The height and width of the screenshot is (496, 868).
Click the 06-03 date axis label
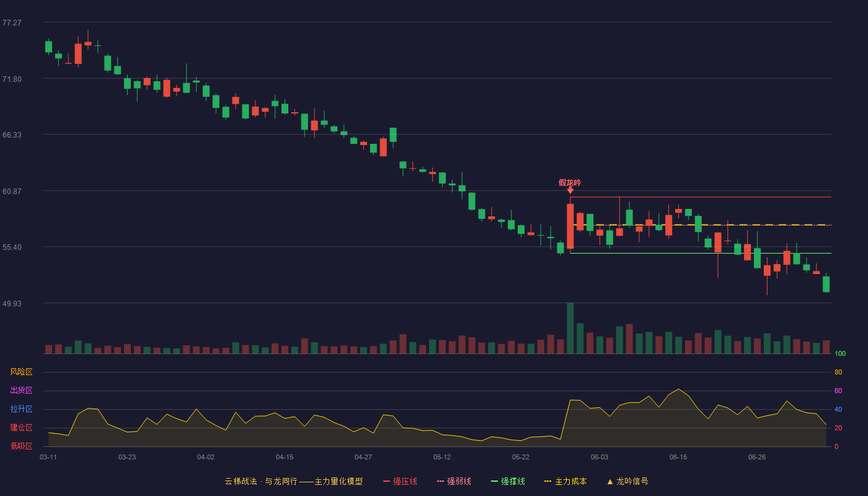[x=600, y=457]
